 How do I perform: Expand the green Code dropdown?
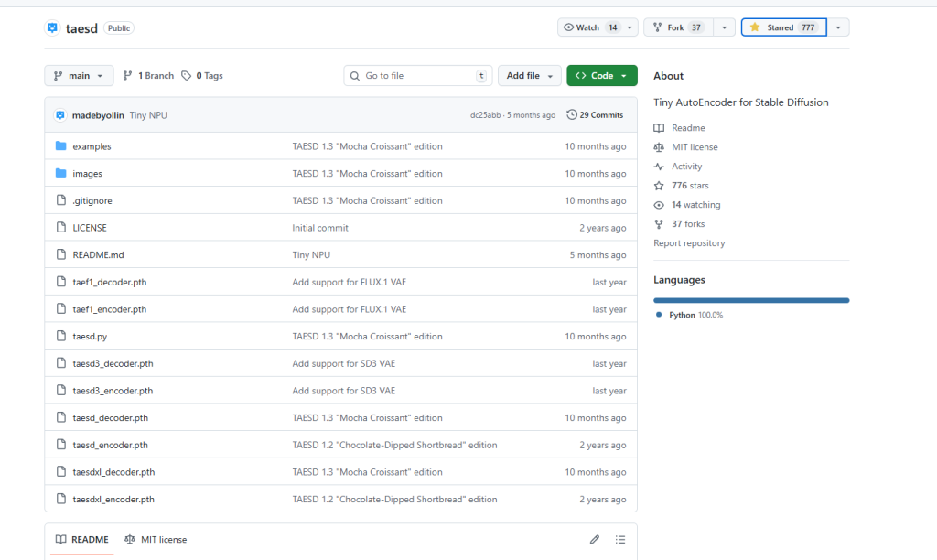pyautogui.click(x=601, y=76)
